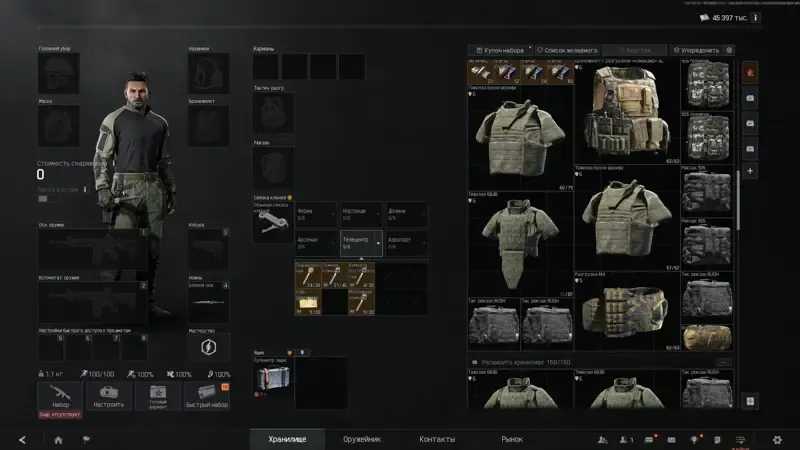Open the Мастерство lightning skill icon
The width and height of the screenshot is (800, 450).
coord(209,347)
